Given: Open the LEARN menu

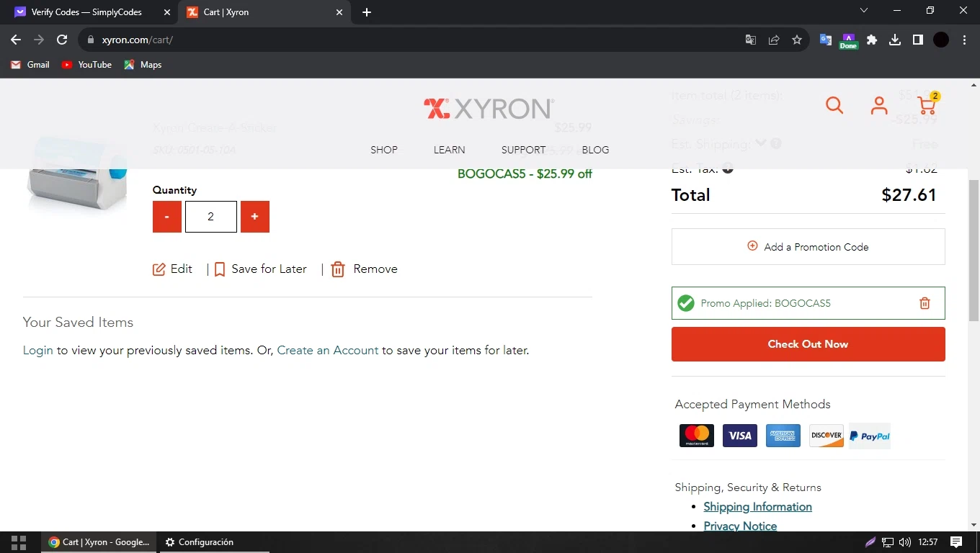Looking at the screenshot, I should click(449, 150).
